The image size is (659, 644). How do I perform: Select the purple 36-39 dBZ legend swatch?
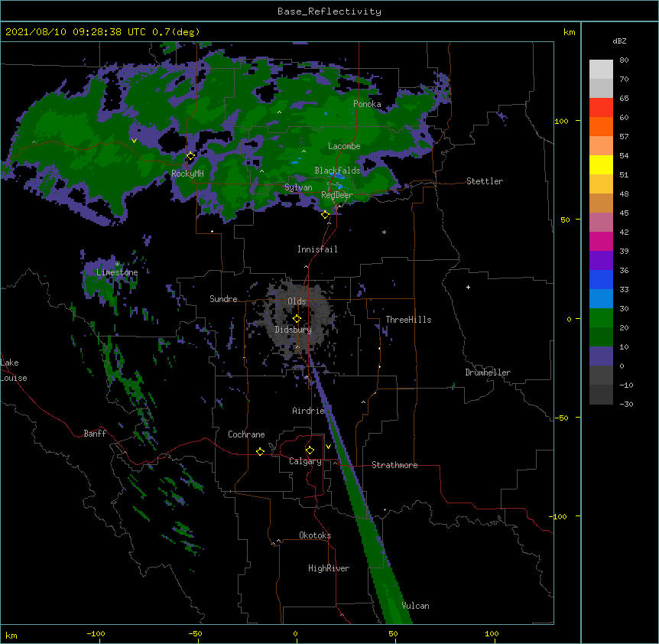click(x=601, y=260)
